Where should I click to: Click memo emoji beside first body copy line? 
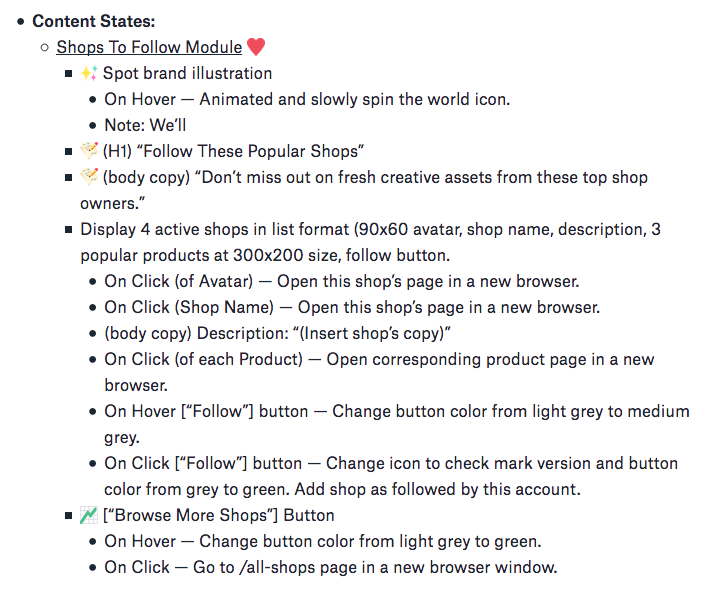(89, 177)
